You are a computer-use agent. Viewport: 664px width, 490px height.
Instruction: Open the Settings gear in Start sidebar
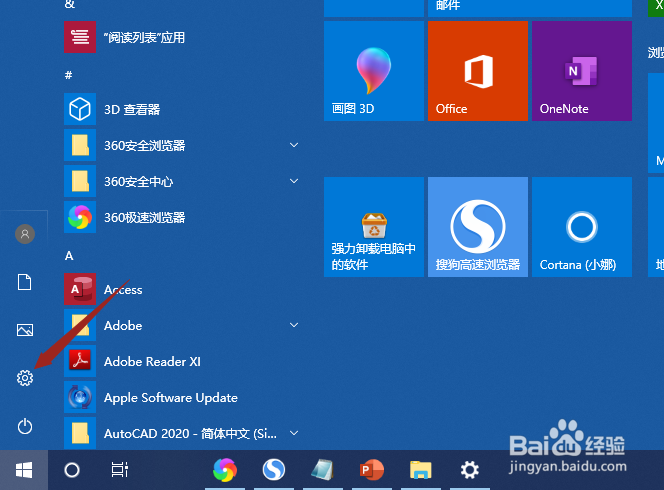(25, 378)
